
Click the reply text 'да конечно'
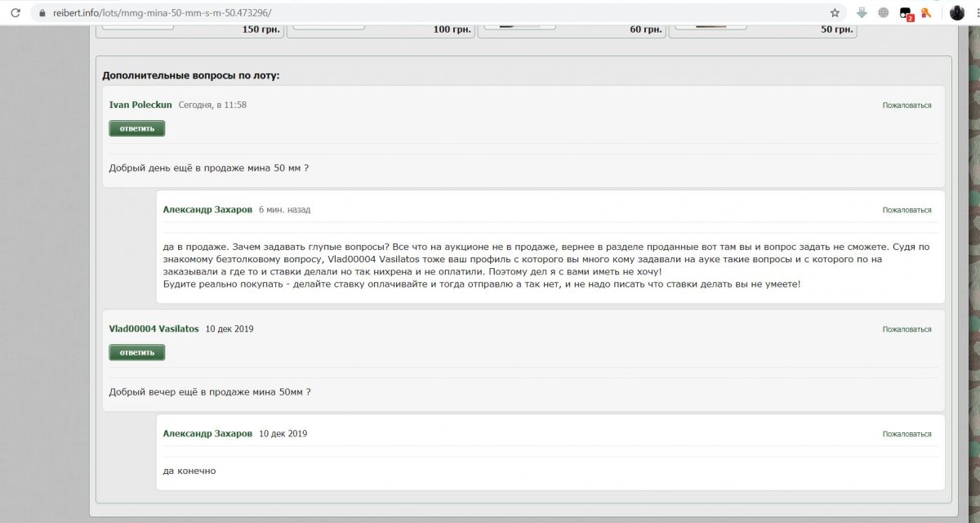click(x=189, y=472)
